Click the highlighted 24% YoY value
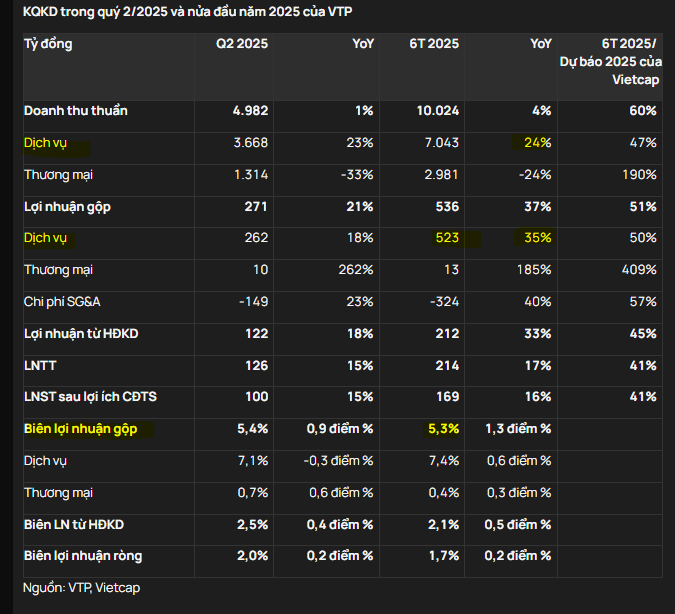Viewport: 675px width, 614px height. coord(537,143)
